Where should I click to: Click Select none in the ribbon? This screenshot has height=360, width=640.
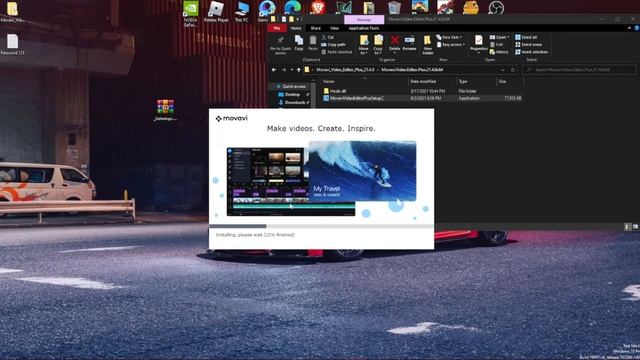click(529, 44)
